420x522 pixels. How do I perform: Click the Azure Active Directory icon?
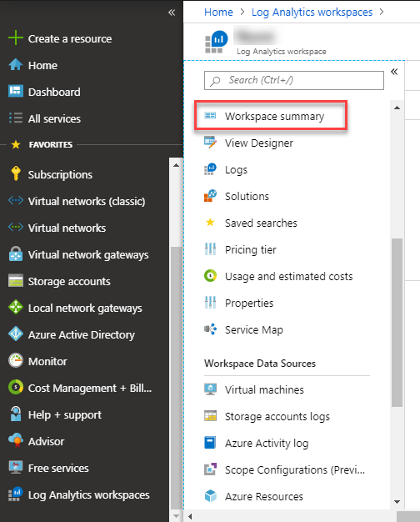(15, 334)
